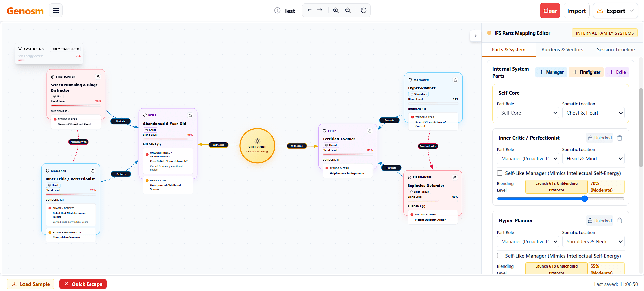Click Witnesses label right of Self Core
The height and width of the screenshot is (291, 644).
pos(297,146)
